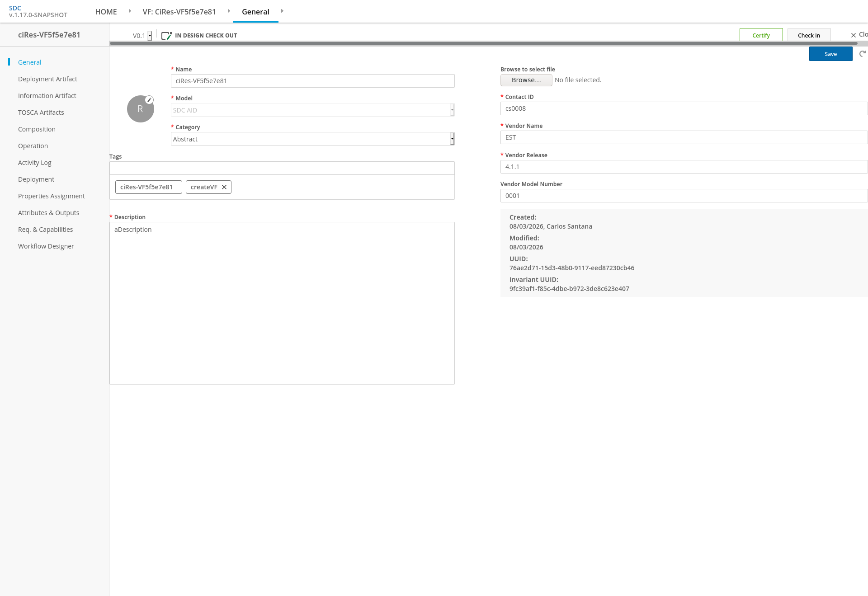Click the Vendor Model Number field
The width and height of the screenshot is (868, 596).
tap(684, 196)
